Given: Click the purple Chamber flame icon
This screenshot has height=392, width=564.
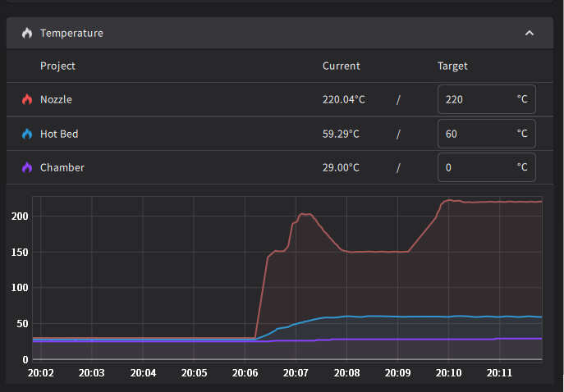Looking at the screenshot, I should tap(27, 167).
